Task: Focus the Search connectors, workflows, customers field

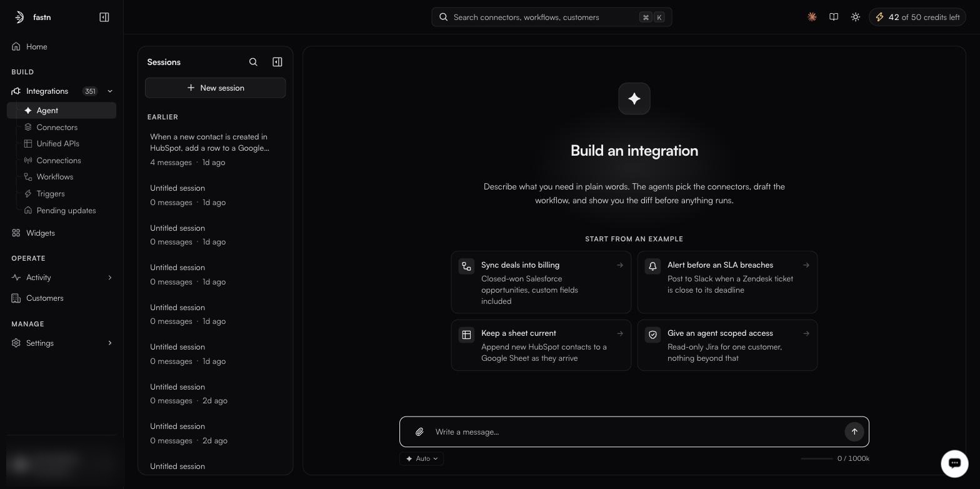Action: click(x=552, y=17)
